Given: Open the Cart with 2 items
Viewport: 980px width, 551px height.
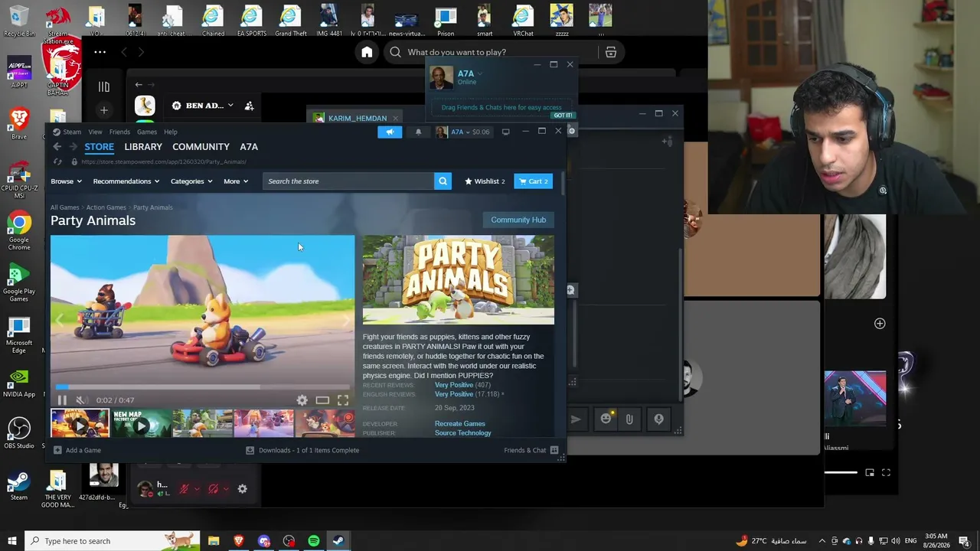Looking at the screenshot, I should click(533, 181).
